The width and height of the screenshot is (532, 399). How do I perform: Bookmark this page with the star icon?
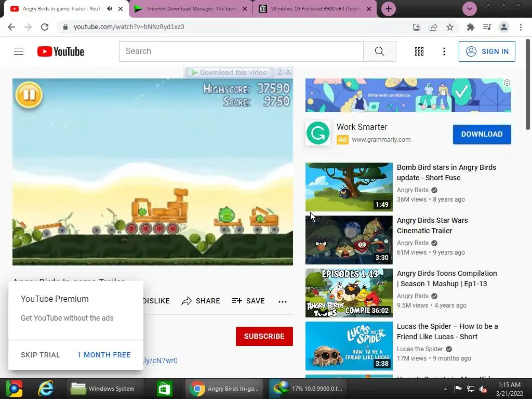(x=450, y=27)
